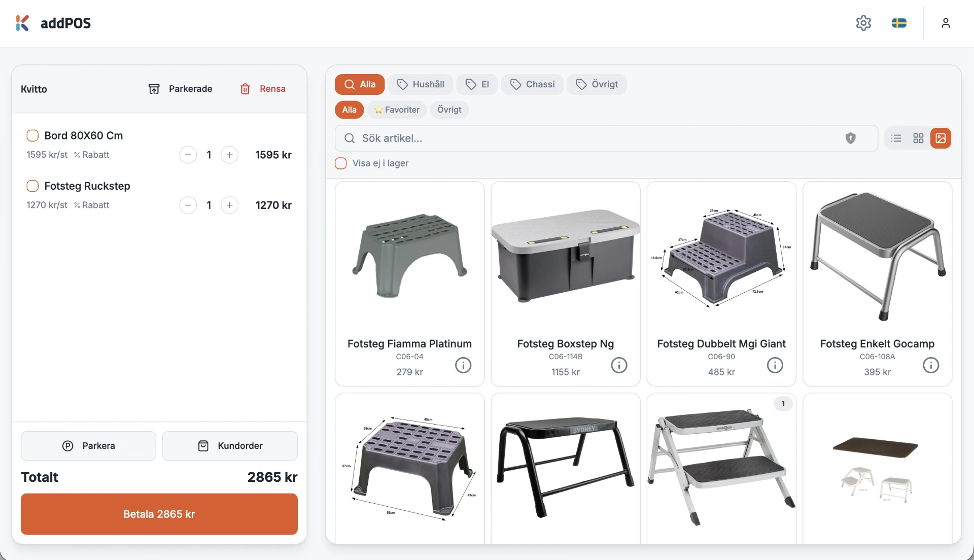Select the Alla subcategory filter
The width and height of the screenshot is (974, 560).
pyautogui.click(x=350, y=110)
